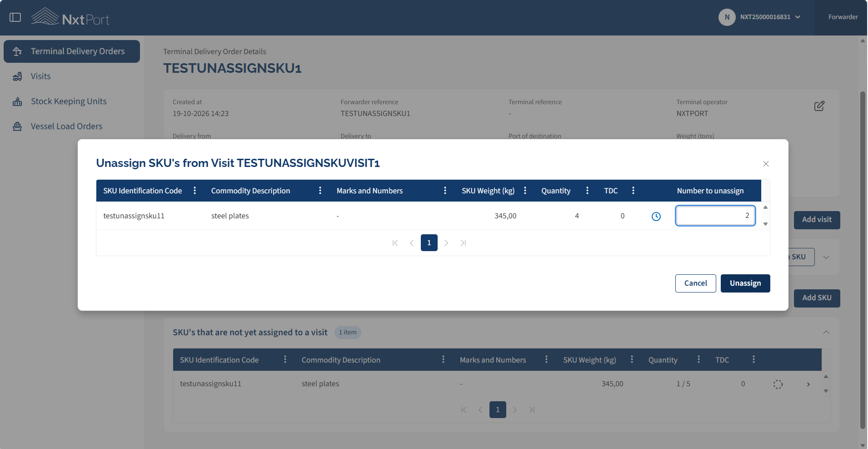Cancel the unassign dialog
Viewport: 868px width, 449px height.
pos(695,283)
